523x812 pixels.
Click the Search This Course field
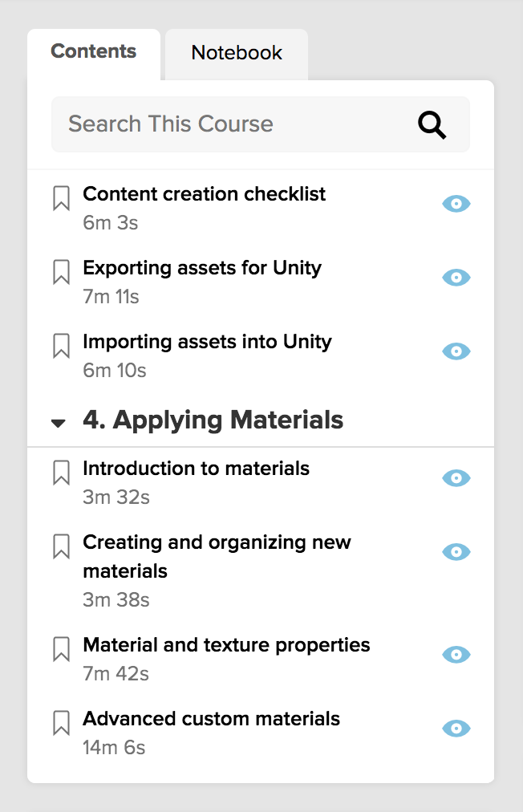261,124
